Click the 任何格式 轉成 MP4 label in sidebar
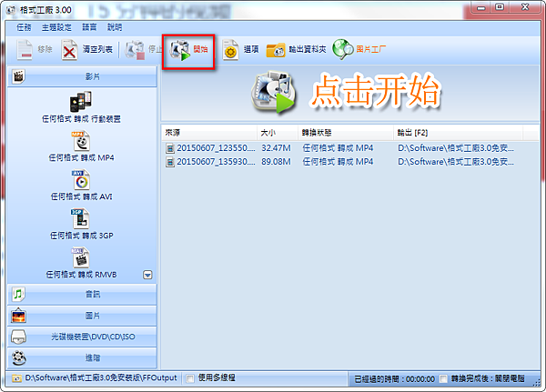 coord(81,158)
